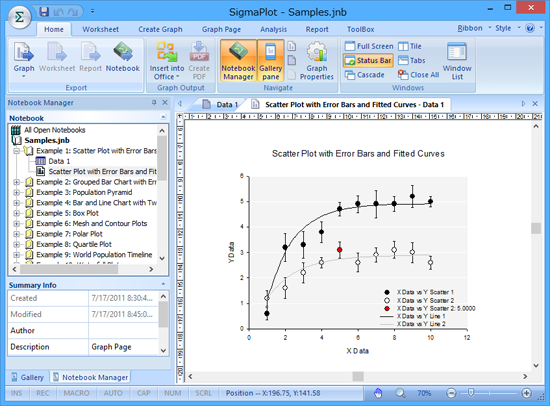This screenshot has width=550, height=406.
Task: Click the zoom slider handle
Action: (x=471, y=393)
